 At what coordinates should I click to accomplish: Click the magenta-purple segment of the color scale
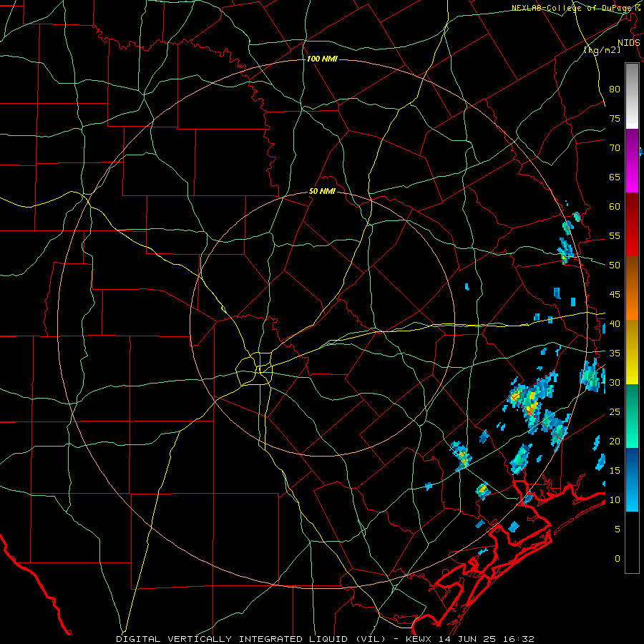point(632,160)
